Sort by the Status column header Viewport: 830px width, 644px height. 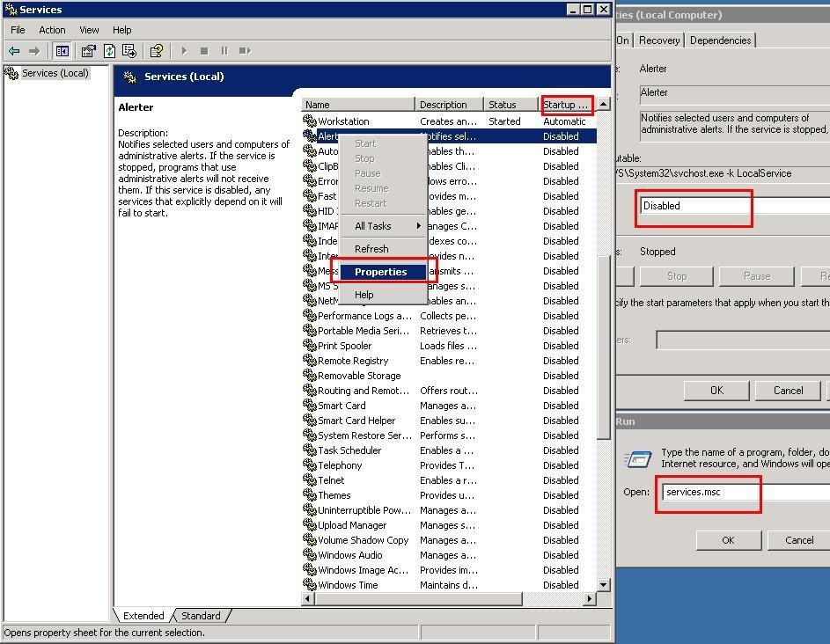coord(511,104)
